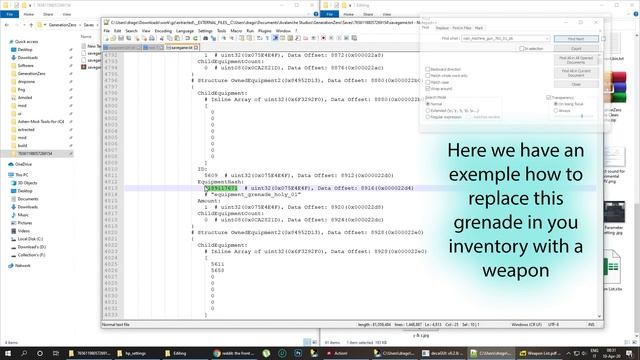
Task: Open the Search menu in Notepad++
Action: point(131,31)
